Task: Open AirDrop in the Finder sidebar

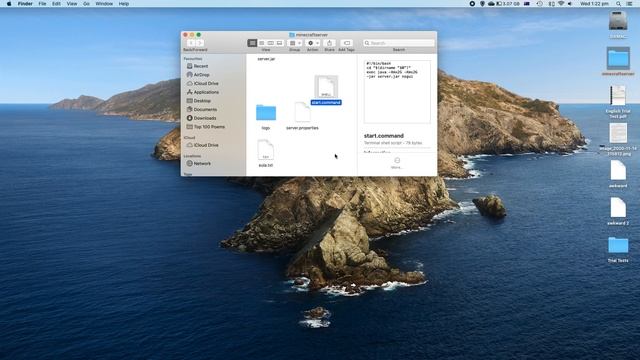Action: (201, 75)
